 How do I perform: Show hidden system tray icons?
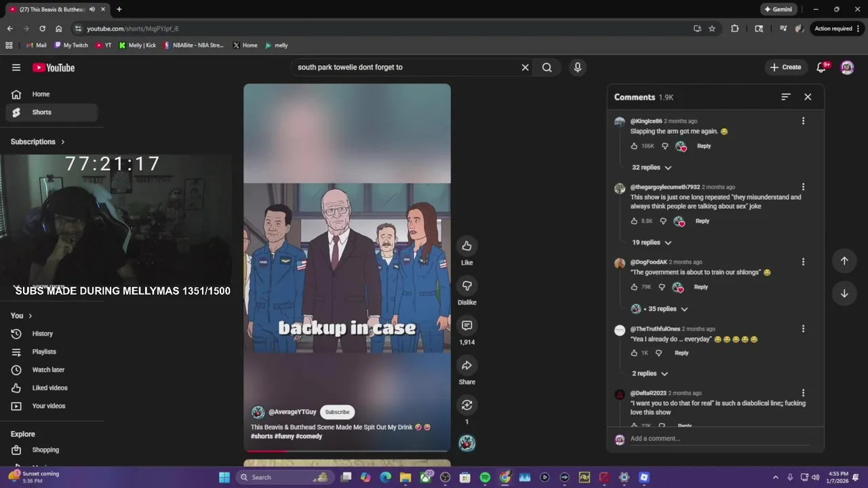776,477
